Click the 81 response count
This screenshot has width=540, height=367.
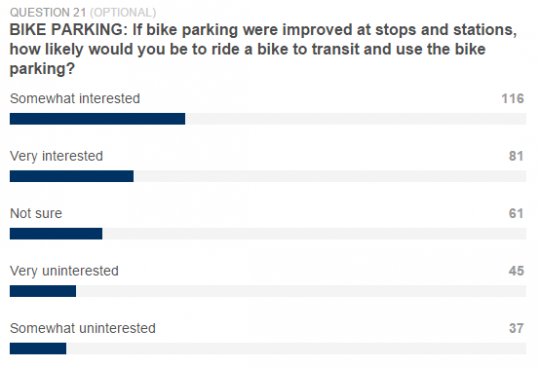[516, 156]
